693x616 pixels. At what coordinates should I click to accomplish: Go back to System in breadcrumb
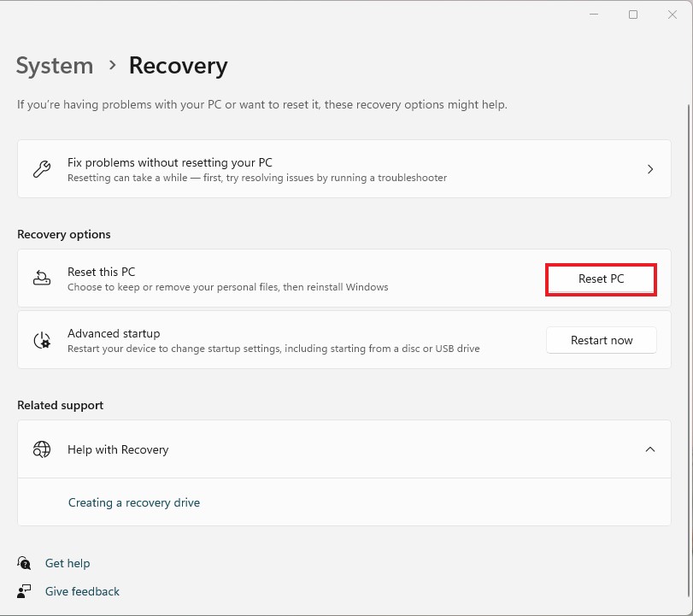click(55, 66)
